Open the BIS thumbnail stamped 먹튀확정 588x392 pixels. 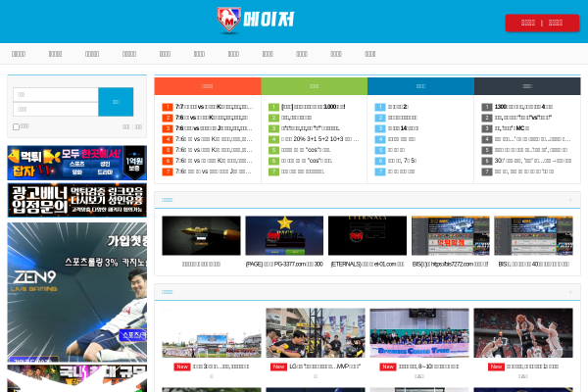coord(451,235)
